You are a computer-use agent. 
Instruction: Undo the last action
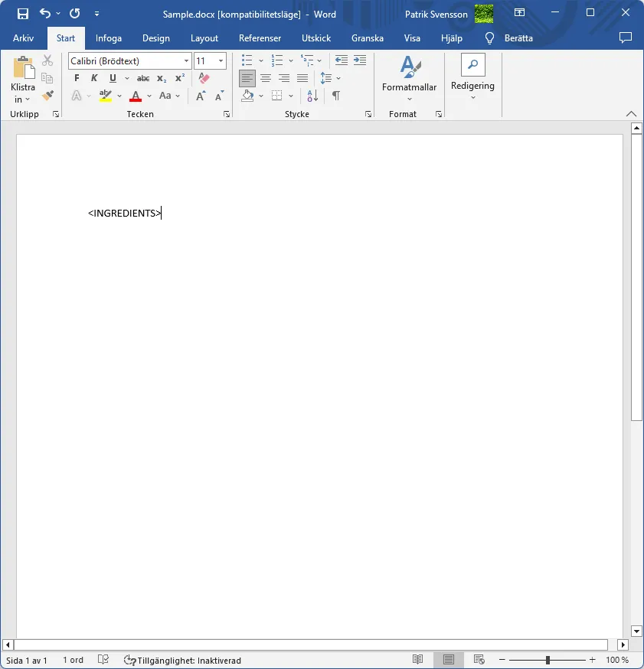[45, 14]
